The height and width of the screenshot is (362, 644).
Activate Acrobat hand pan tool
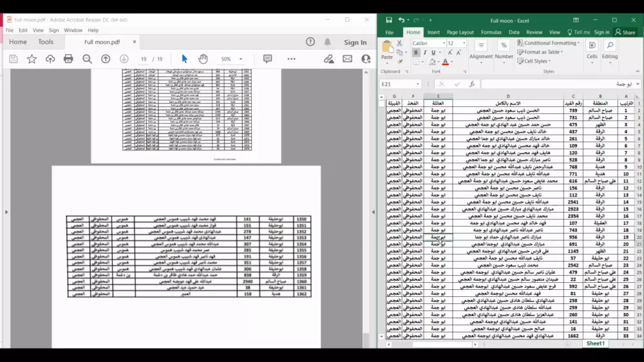click(203, 59)
